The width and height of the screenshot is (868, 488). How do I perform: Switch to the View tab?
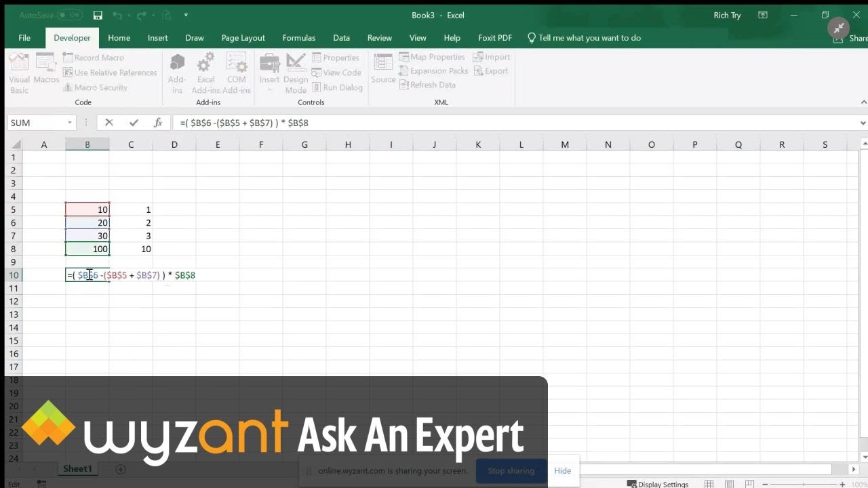point(418,38)
